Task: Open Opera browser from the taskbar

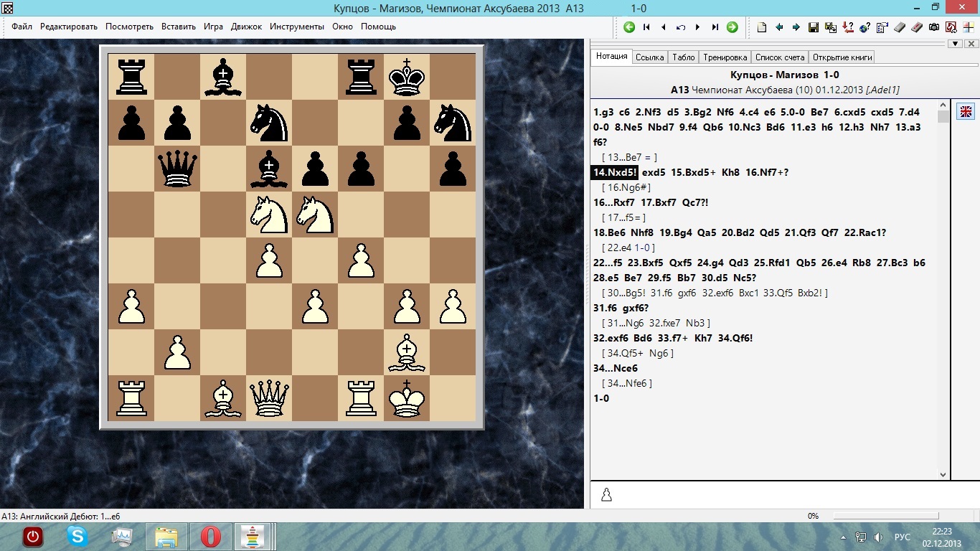Action: point(211,536)
